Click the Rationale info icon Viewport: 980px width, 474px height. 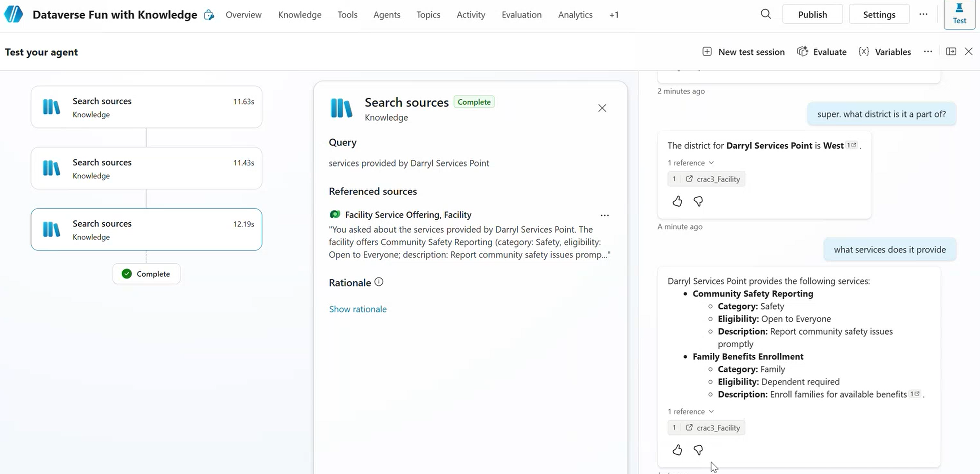379,282
